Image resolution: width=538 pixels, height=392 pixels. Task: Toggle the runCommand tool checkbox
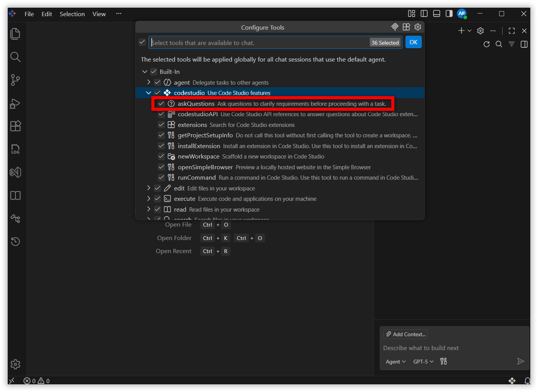click(161, 178)
